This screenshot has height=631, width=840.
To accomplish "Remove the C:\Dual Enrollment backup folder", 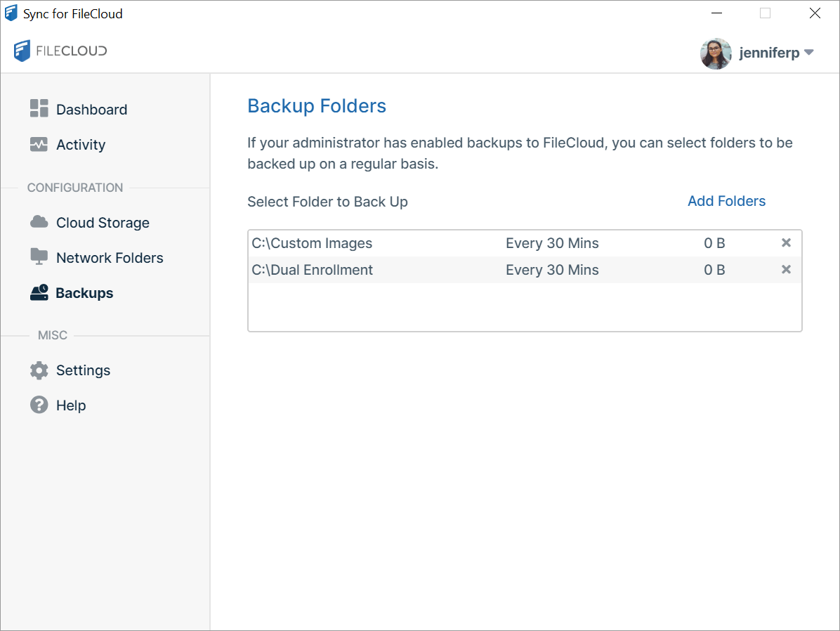I will [x=786, y=270].
